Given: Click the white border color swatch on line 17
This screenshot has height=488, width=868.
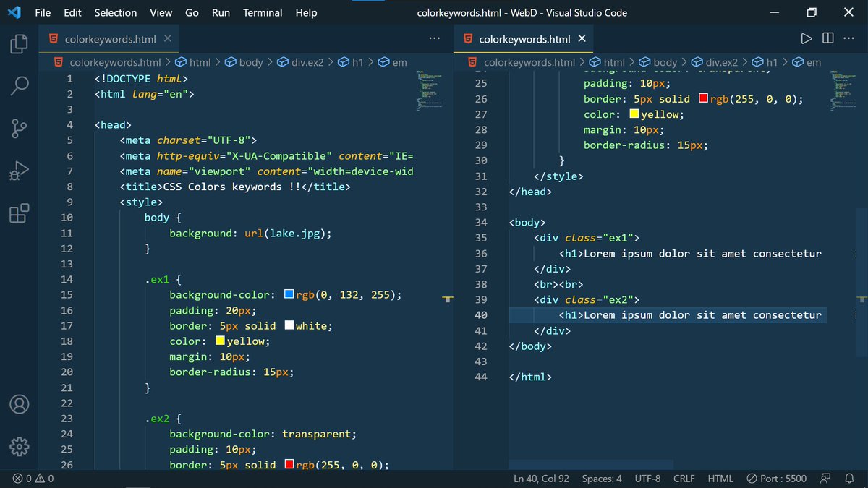Looking at the screenshot, I should pos(289,325).
